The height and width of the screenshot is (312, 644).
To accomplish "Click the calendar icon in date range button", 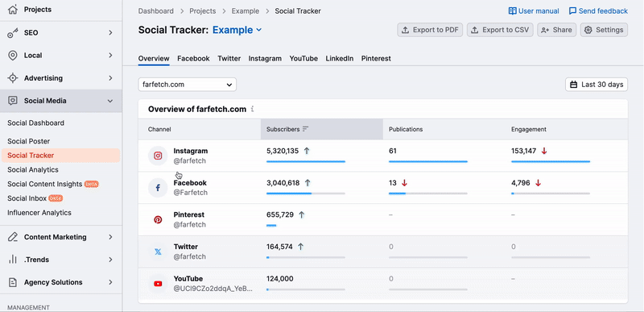I will point(574,85).
